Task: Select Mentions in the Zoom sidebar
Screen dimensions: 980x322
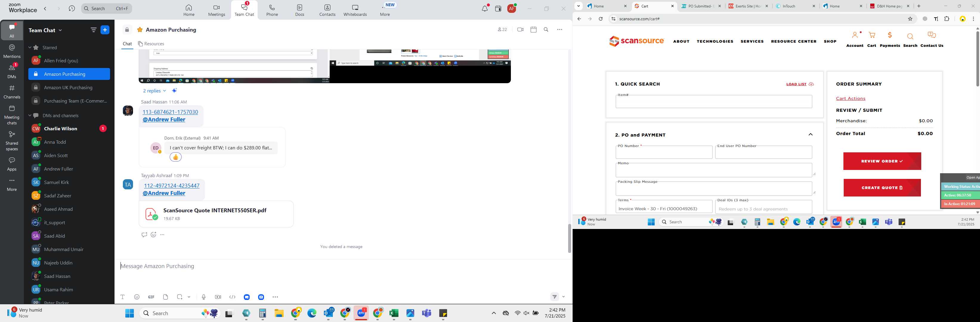Action: 12,51
